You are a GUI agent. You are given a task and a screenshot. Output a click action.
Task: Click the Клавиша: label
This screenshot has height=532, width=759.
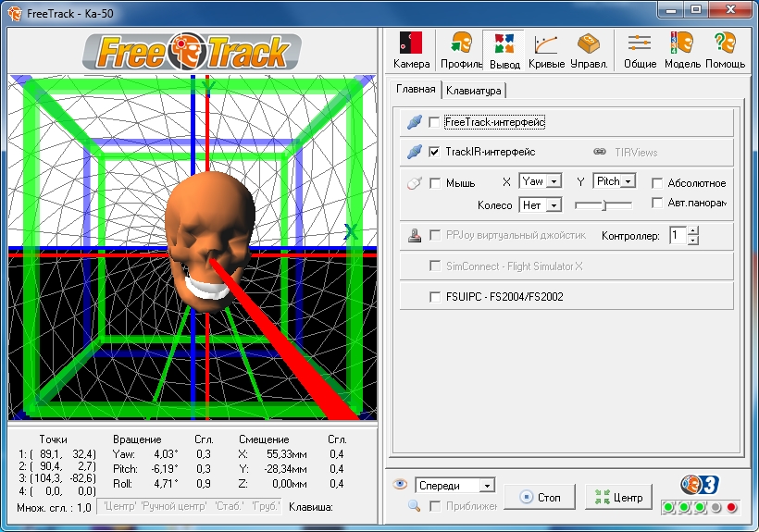pyautogui.click(x=311, y=507)
